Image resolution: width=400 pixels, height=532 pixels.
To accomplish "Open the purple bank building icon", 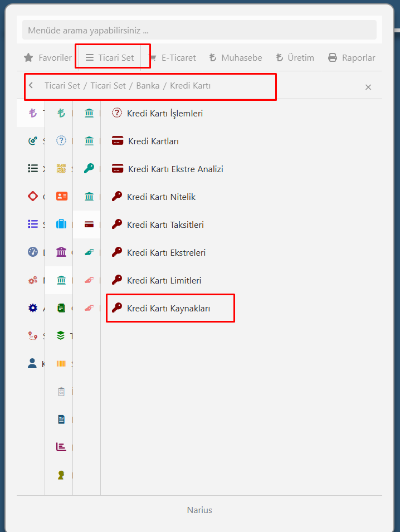I will click(x=61, y=252).
